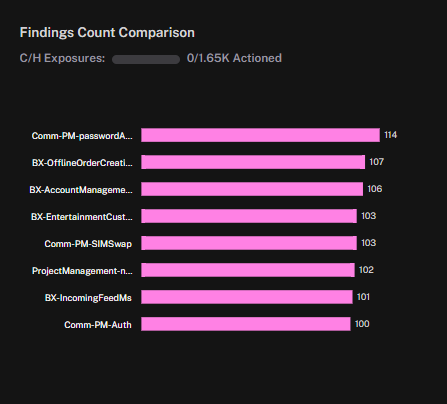Click the C/H Exposures progress bar
Viewport: 447px width, 404px height.
pos(146,59)
